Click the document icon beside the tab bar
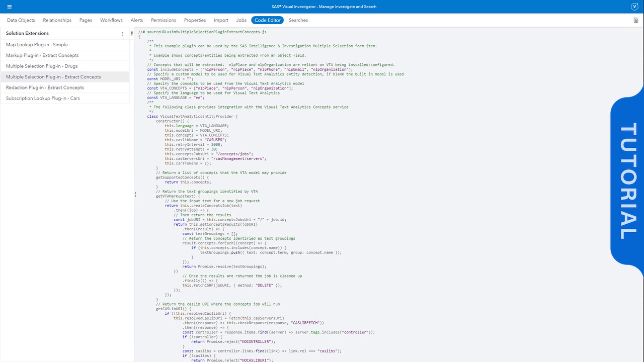 [x=636, y=20]
